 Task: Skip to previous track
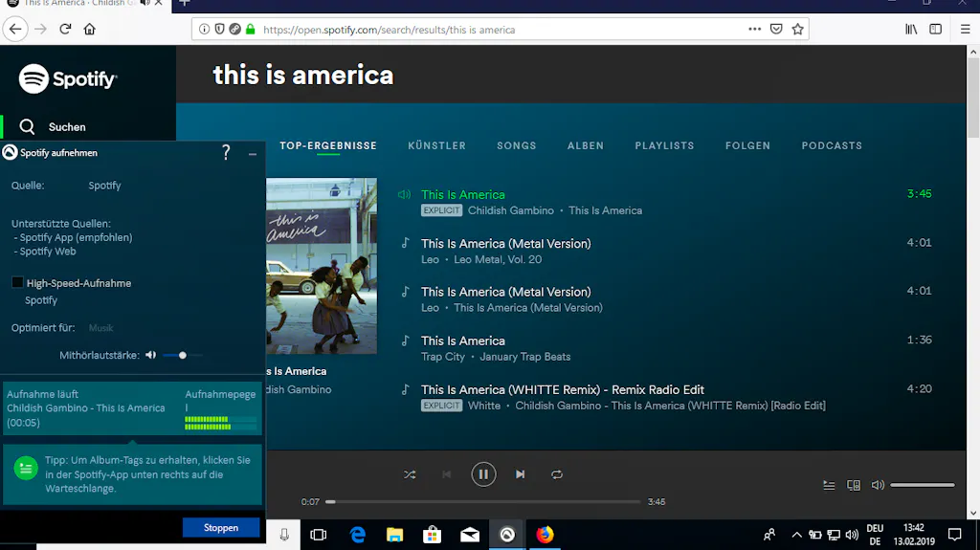(x=446, y=474)
